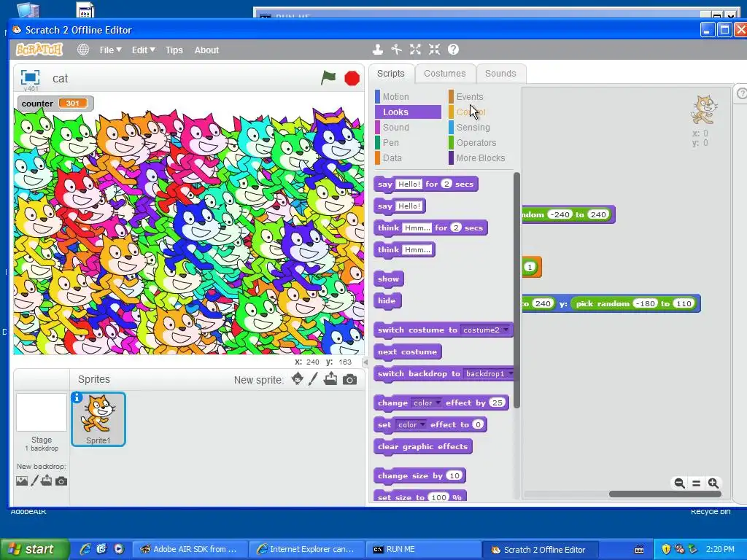Open backdrop1 dropdown in switch backdrop block

(488, 373)
